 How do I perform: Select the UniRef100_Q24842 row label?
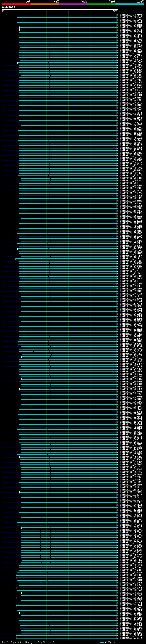(131, 459)
